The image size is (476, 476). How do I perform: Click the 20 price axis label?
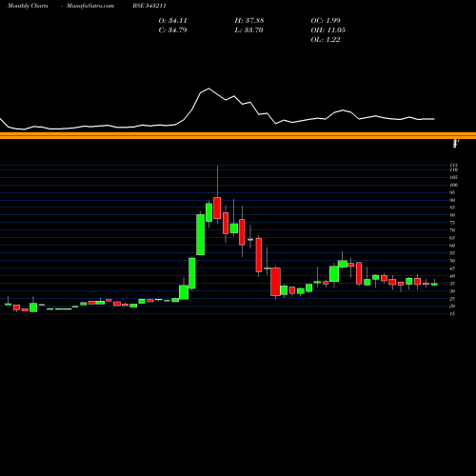(x=452, y=307)
